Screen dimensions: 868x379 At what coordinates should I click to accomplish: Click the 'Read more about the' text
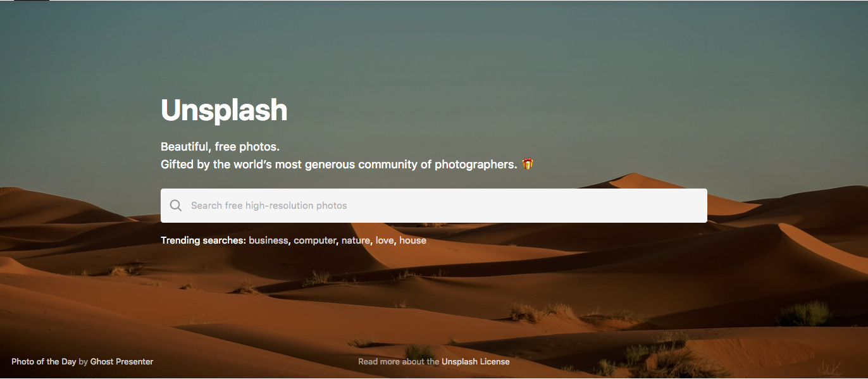click(399, 362)
